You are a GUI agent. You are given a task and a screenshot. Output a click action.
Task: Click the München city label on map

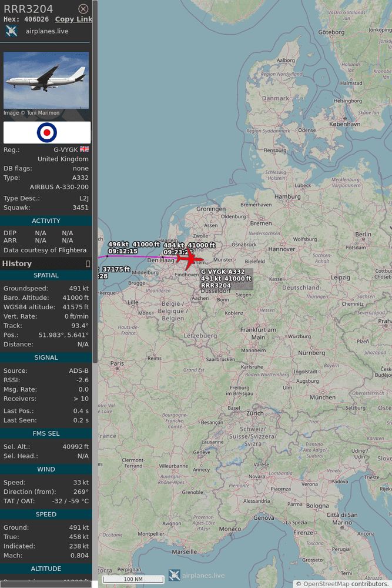(323, 397)
